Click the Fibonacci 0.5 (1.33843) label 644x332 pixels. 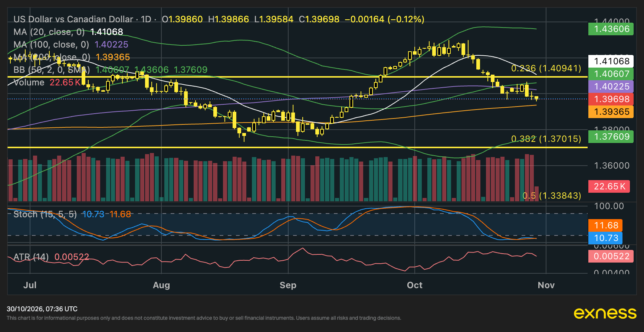552,196
